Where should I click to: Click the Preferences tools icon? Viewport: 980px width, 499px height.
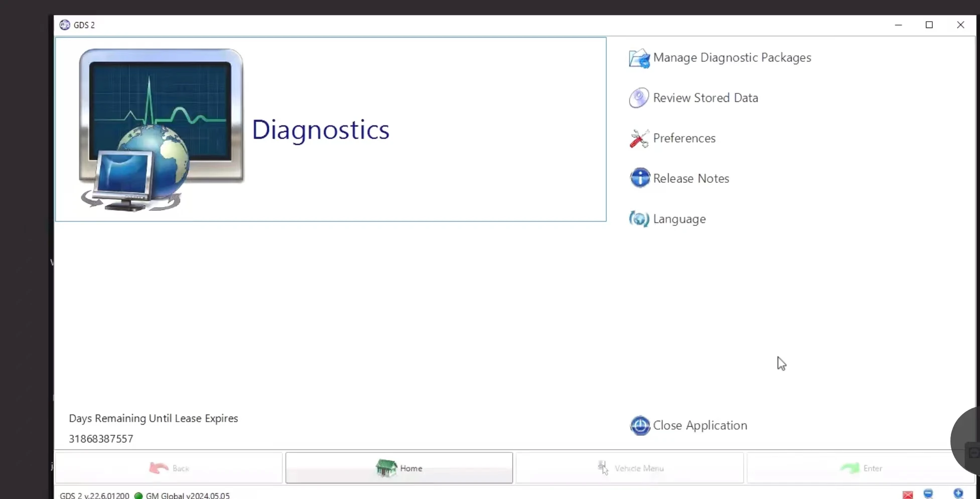tap(639, 139)
